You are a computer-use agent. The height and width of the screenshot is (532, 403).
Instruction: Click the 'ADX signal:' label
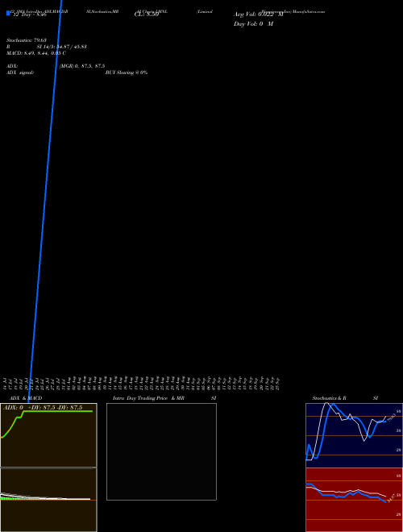pos(20,73)
